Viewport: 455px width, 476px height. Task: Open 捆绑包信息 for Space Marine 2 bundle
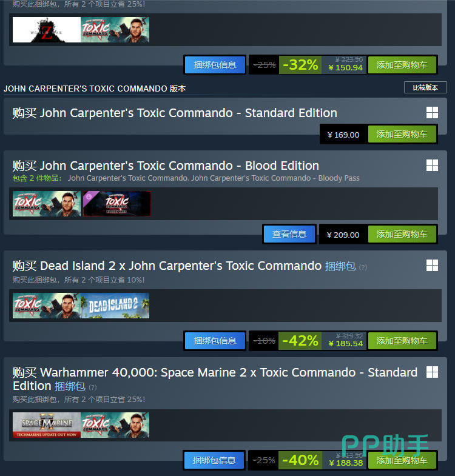(214, 460)
